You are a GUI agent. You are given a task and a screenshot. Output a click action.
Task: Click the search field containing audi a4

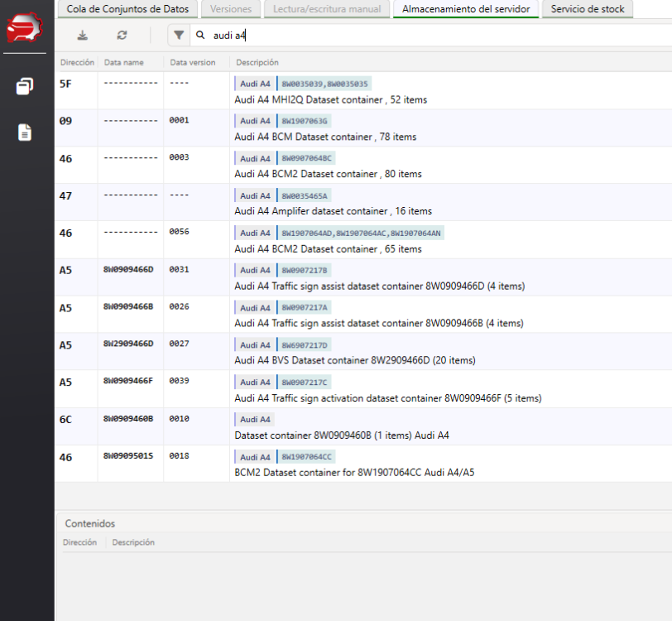[x=414, y=36]
